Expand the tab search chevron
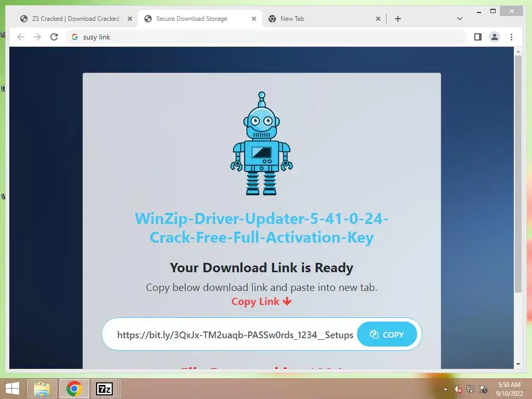This screenshot has width=532, height=399. click(x=459, y=19)
